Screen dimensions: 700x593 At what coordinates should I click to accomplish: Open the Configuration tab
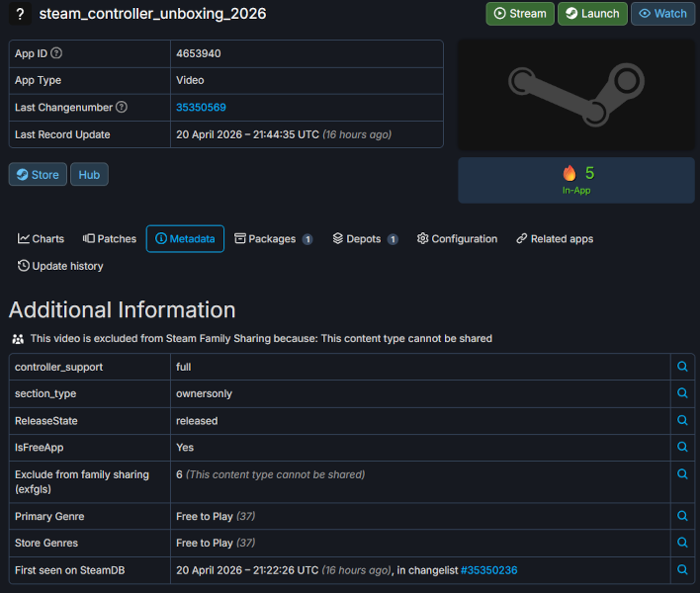click(457, 239)
